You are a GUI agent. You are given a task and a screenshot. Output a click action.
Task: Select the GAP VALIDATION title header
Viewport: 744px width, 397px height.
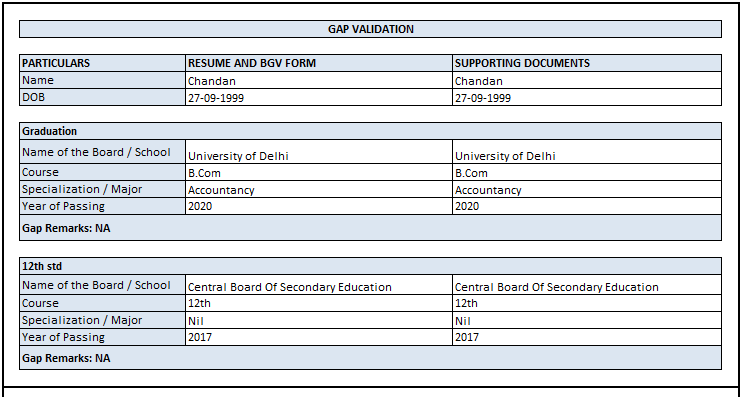[x=370, y=29]
